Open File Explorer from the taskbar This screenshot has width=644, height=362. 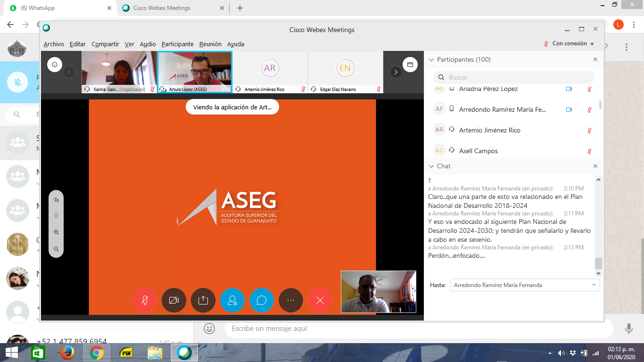[155, 352]
